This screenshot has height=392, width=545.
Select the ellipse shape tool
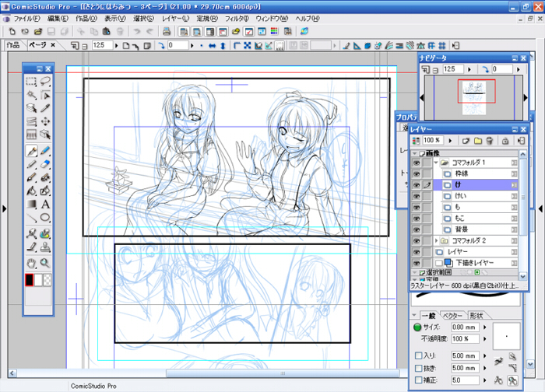(45, 218)
